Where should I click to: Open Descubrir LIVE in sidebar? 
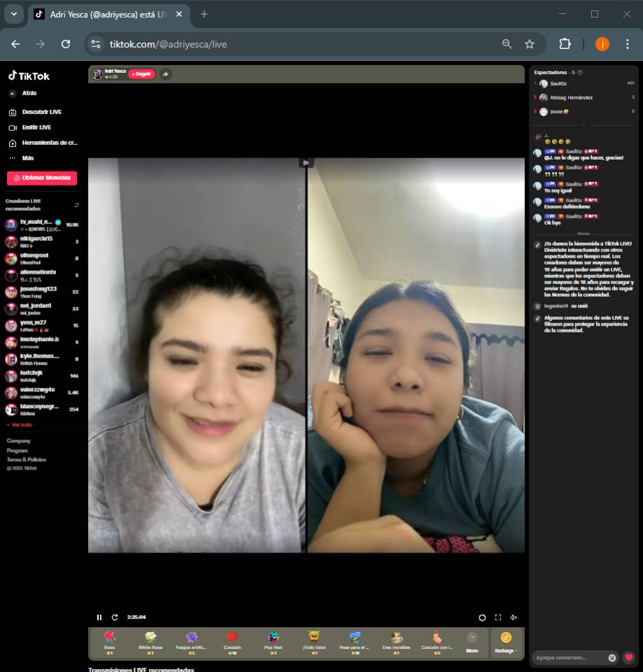[41, 112]
